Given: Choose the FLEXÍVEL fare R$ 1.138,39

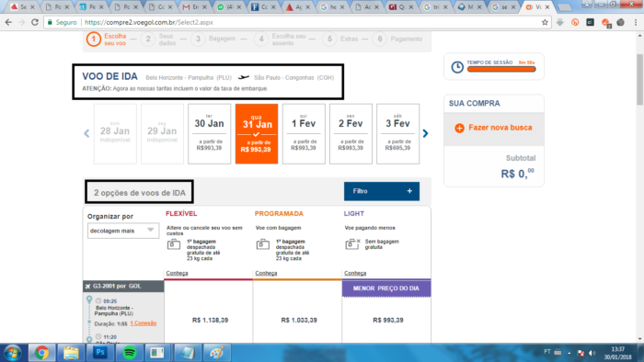Looking at the screenshot, I should (210, 320).
